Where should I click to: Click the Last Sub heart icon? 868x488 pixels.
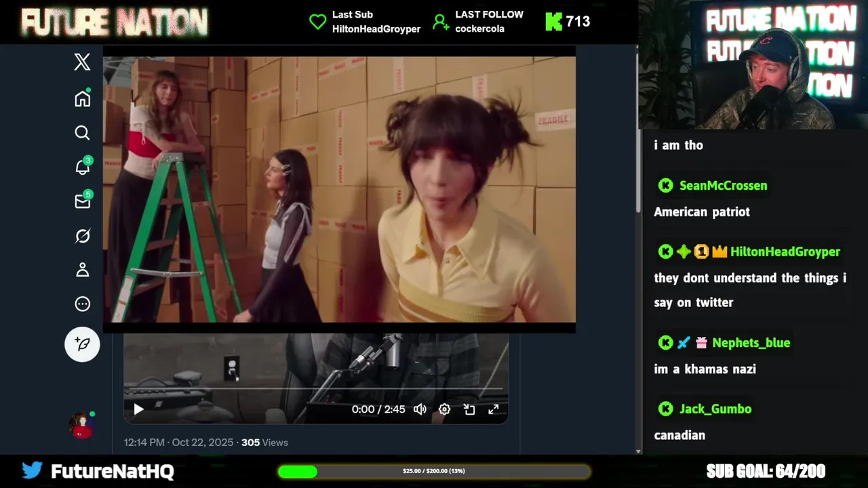(x=317, y=22)
